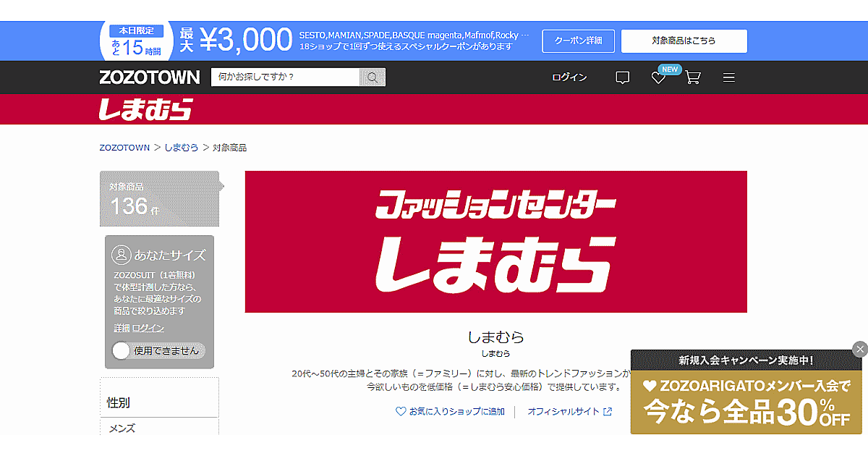Image resolution: width=868 pixels, height=456 pixels.
Task: Click the search input field
Action: click(x=286, y=77)
